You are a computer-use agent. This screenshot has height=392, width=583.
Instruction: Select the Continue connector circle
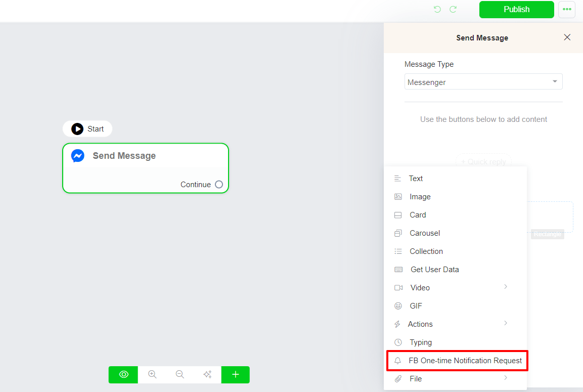[218, 184]
